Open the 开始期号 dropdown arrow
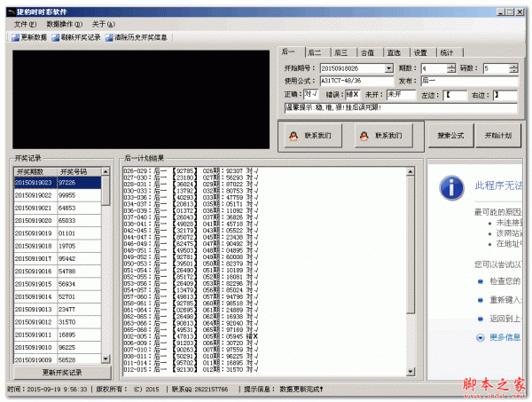Viewport: 532px width, 402px height. point(389,68)
